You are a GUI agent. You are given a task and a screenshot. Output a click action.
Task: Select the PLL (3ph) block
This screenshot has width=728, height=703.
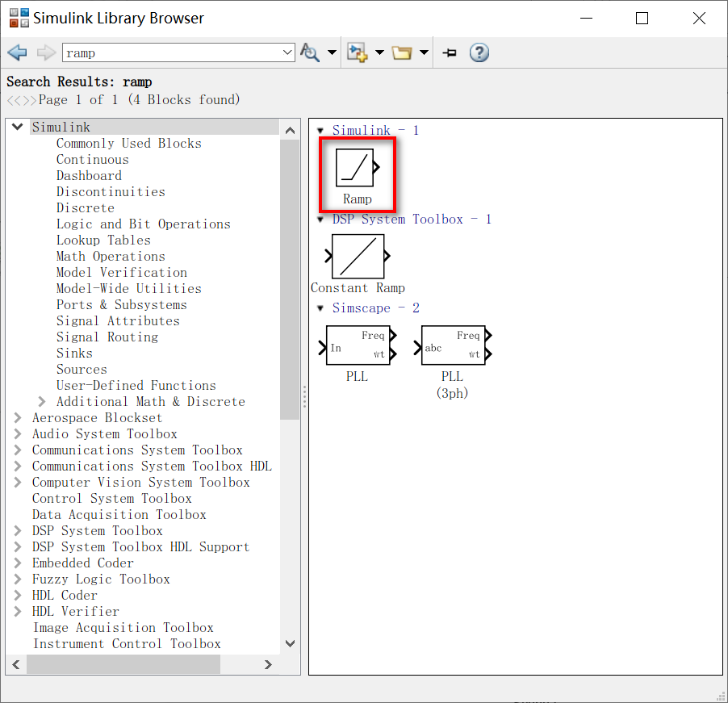point(453,345)
